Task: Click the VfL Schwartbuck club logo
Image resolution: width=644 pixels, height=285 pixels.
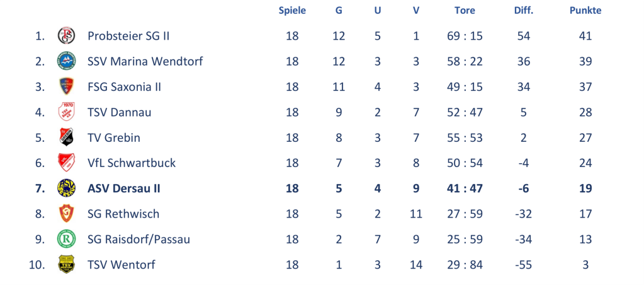Action: click(x=66, y=163)
